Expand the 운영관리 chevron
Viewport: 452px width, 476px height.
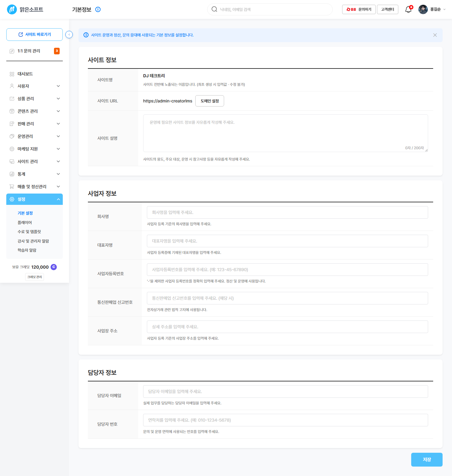click(x=58, y=136)
